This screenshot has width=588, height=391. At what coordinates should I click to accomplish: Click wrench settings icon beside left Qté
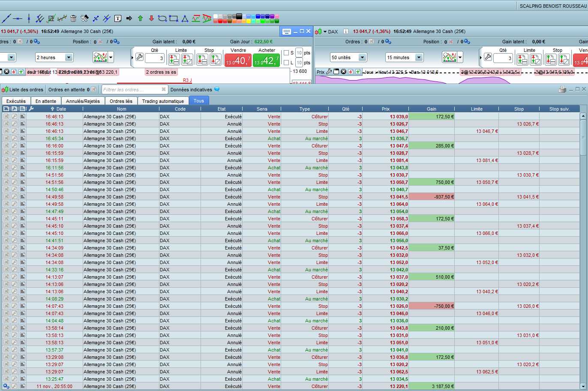click(x=139, y=57)
